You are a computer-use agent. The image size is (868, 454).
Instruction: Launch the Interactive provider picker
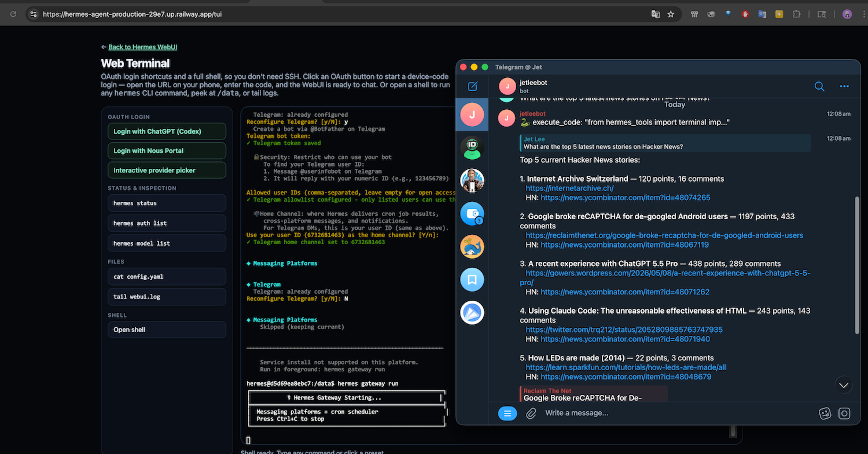[167, 170]
